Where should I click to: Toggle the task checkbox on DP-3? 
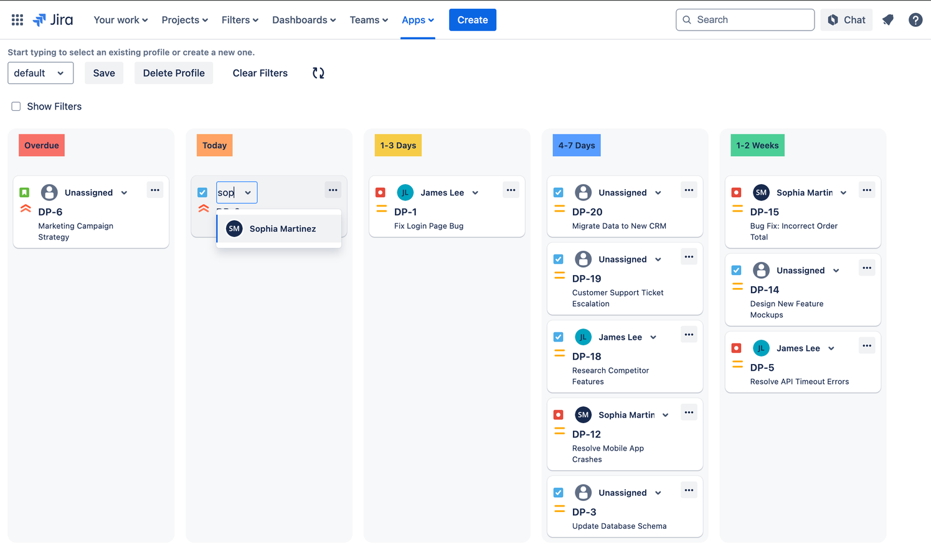click(x=559, y=493)
